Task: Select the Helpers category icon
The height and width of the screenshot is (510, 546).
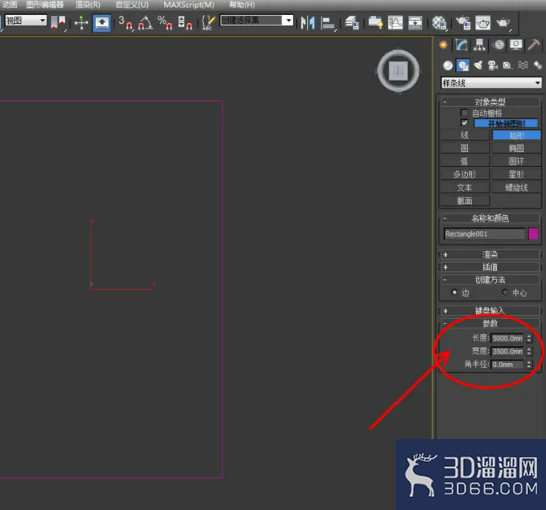Action: [x=507, y=65]
